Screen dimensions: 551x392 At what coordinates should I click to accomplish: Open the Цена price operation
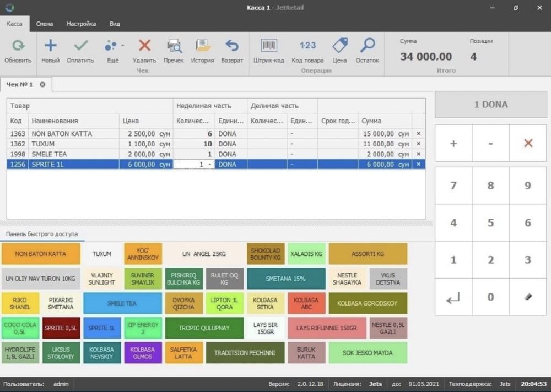tap(340, 51)
